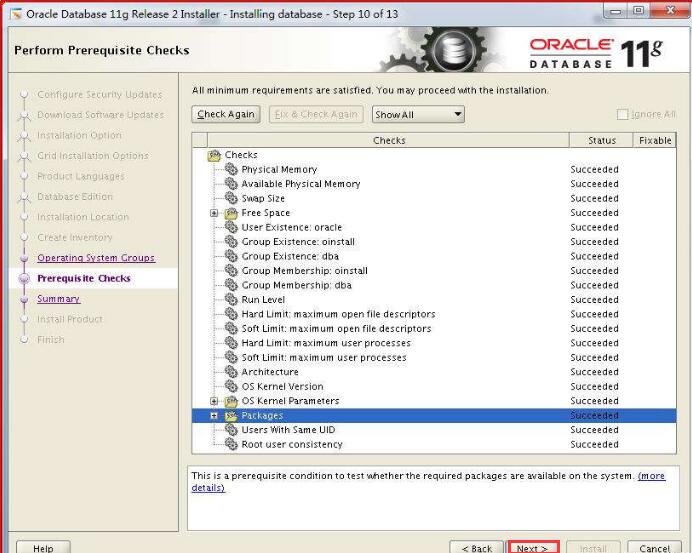Select the Root user consistency row
The height and width of the screenshot is (553, 692).
click(x=434, y=444)
